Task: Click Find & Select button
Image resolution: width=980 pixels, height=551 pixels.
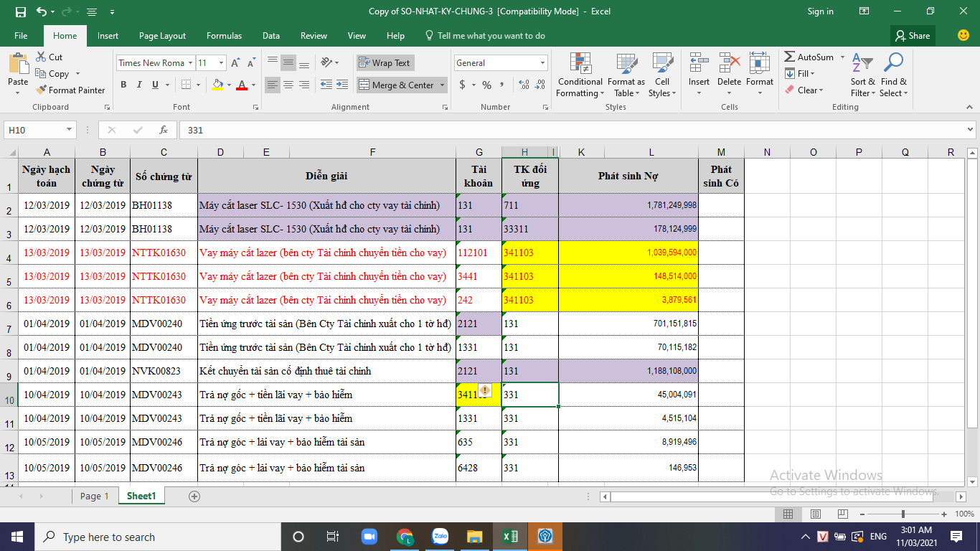Action: click(894, 75)
